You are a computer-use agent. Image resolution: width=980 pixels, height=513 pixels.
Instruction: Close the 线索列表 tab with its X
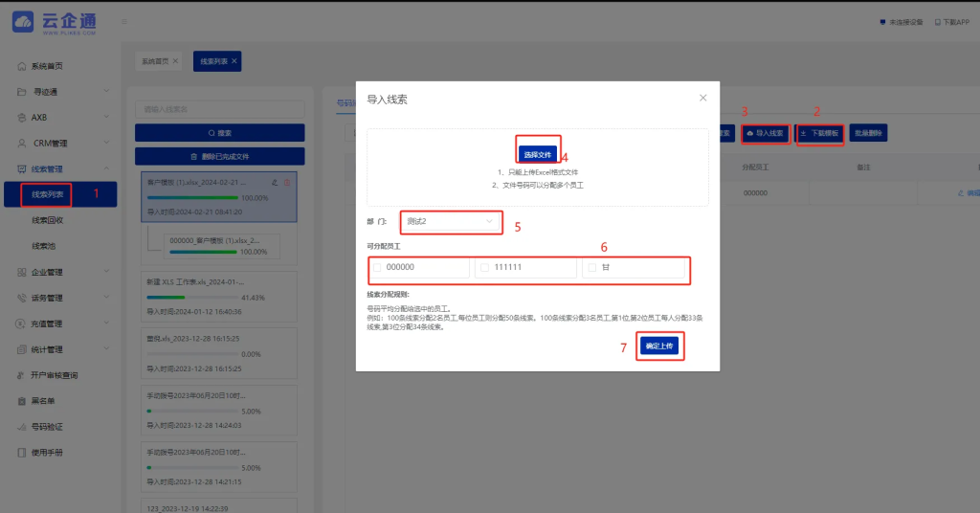(234, 60)
